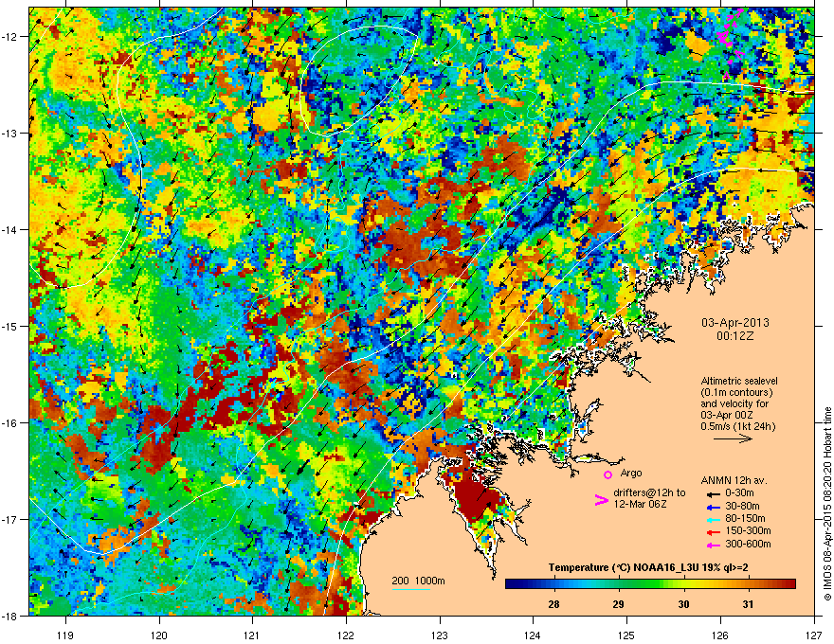Click the cyan 80-150m arrow legend symbol

714,519
